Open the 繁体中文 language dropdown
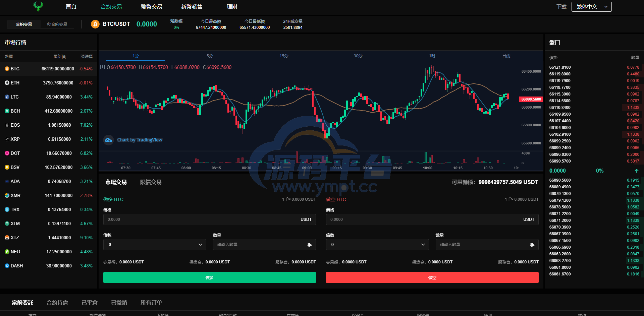 pos(592,7)
